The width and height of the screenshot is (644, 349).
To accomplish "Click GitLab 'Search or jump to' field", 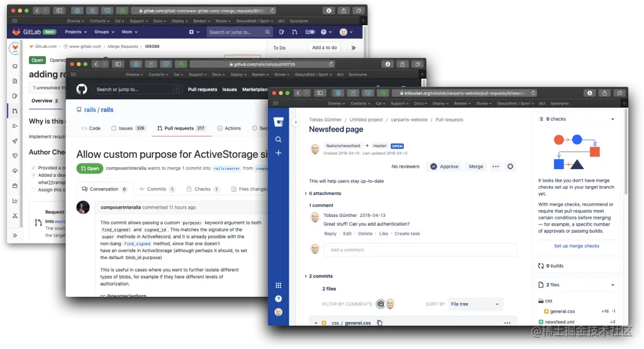I will [239, 32].
